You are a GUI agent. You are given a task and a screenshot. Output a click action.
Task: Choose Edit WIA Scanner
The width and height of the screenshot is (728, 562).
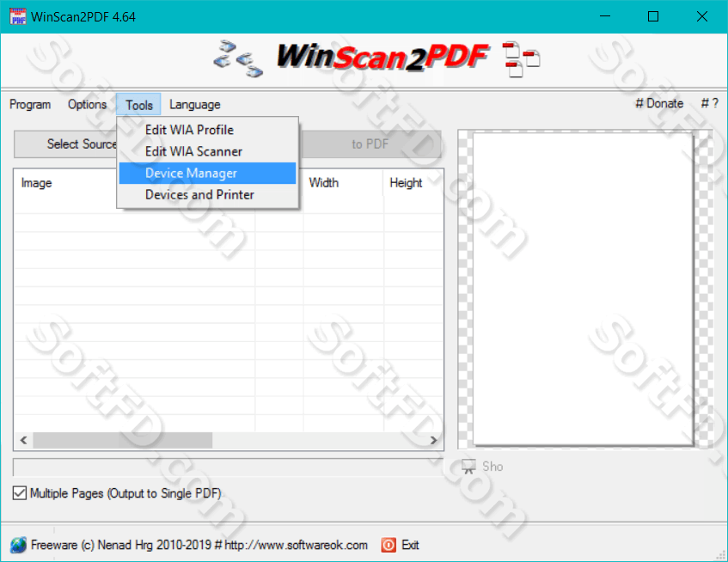pyautogui.click(x=207, y=151)
